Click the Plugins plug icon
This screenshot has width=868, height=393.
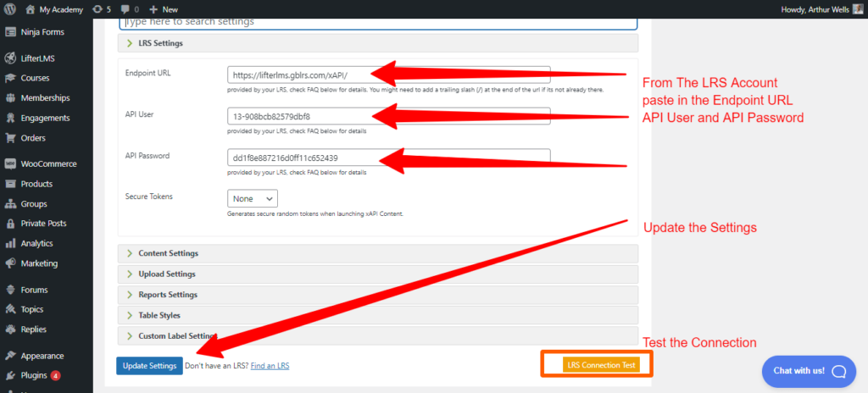[10, 376]
